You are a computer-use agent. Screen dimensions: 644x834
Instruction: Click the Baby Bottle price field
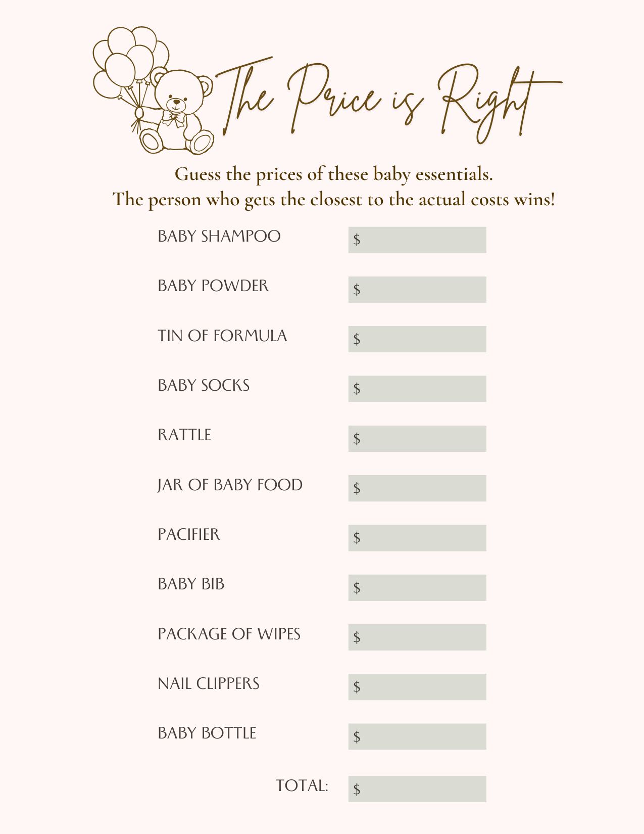tap(417, 736)
